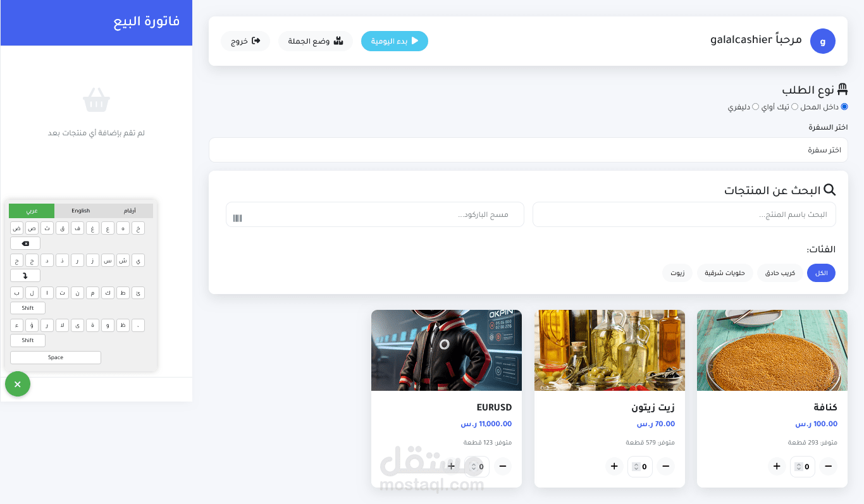Click the مرحباً galalcashier greeting text
864x504 pixels.
pyautogui.click(x=756, y=40)
